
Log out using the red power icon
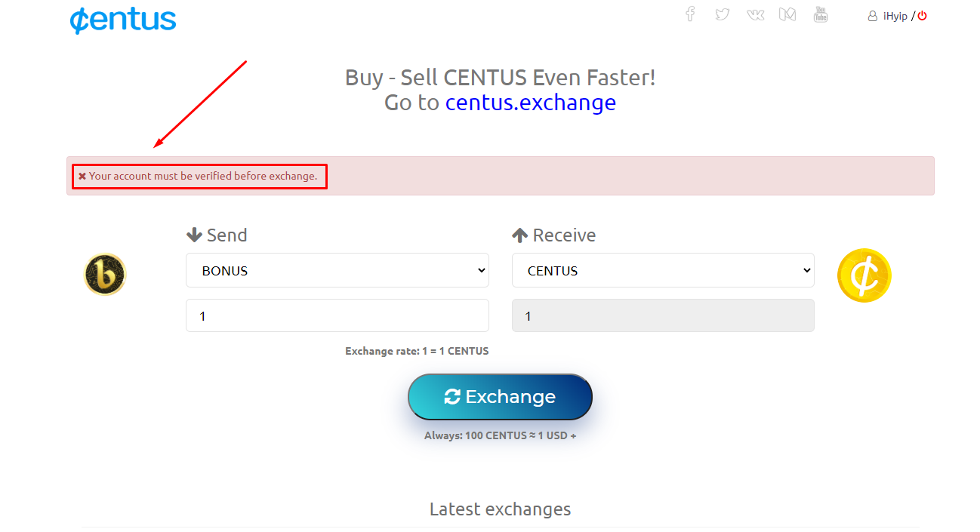pos(922,16)
